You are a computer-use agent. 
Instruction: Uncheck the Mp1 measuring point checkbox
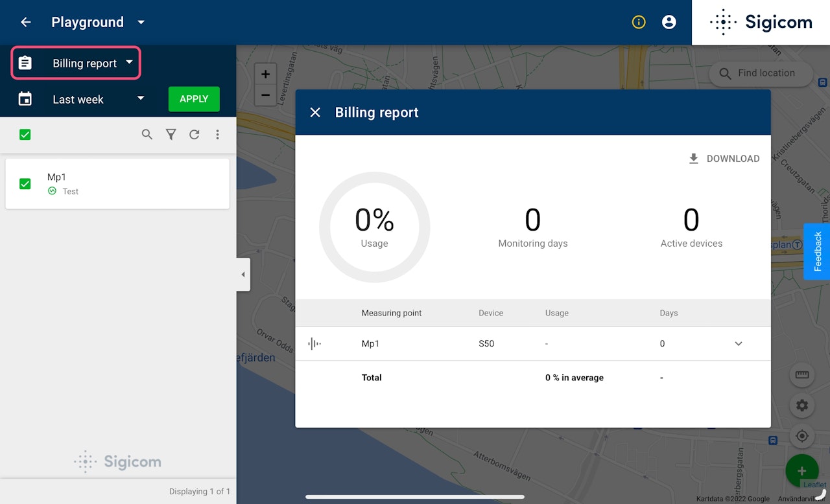tap(25, 184)
